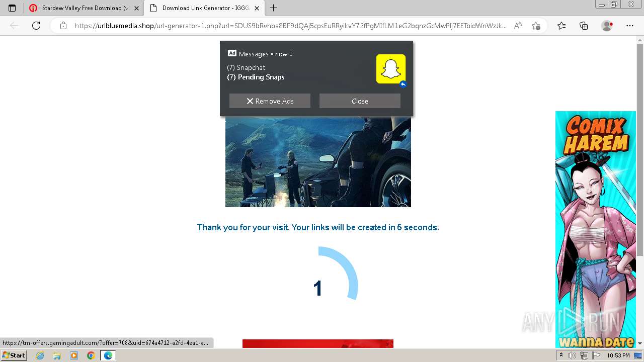Click the urlbluemedia.shop address bar
Image resolution: width=644 pixels, height=362 pixels.
pyautogui.click(x=291, y=26)
